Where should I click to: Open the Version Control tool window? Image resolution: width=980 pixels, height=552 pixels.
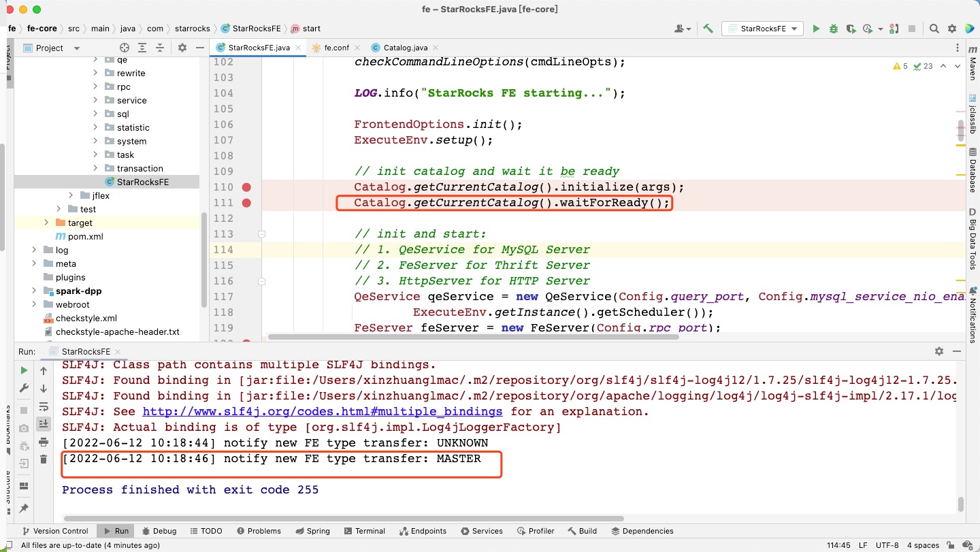[x=54, y=531]
